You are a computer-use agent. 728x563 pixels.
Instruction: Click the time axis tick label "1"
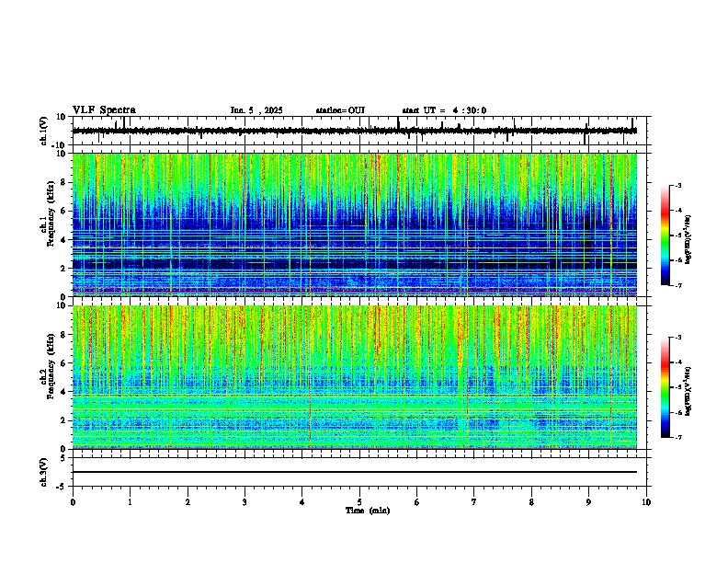point(130,502)
